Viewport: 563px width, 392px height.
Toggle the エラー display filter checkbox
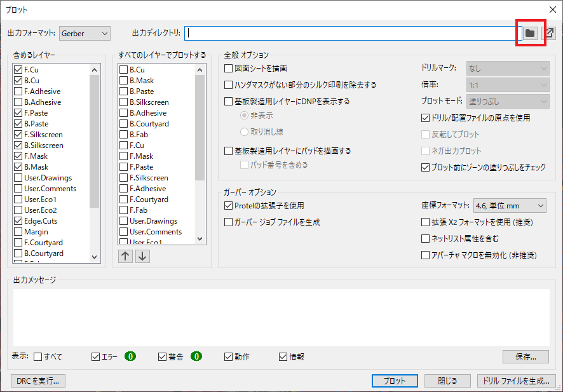point(95,357)
